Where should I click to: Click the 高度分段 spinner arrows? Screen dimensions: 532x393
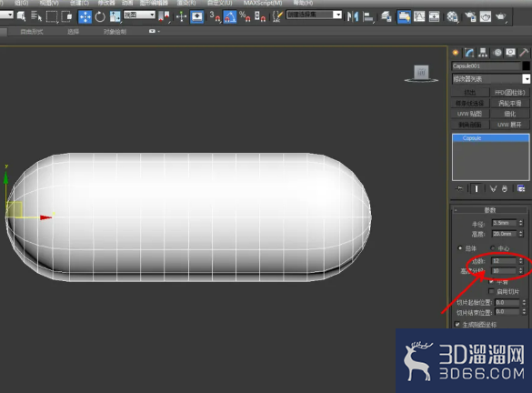521,271
